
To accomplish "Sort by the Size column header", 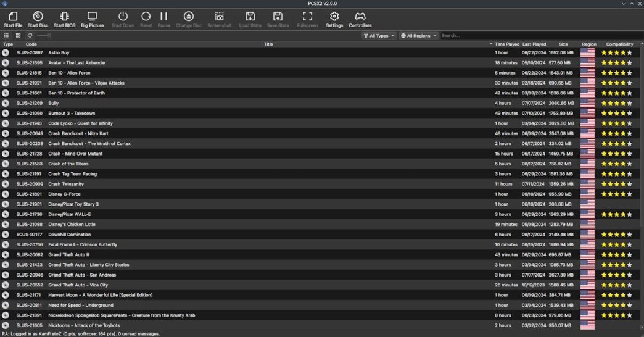I will (x=563, y=44).
